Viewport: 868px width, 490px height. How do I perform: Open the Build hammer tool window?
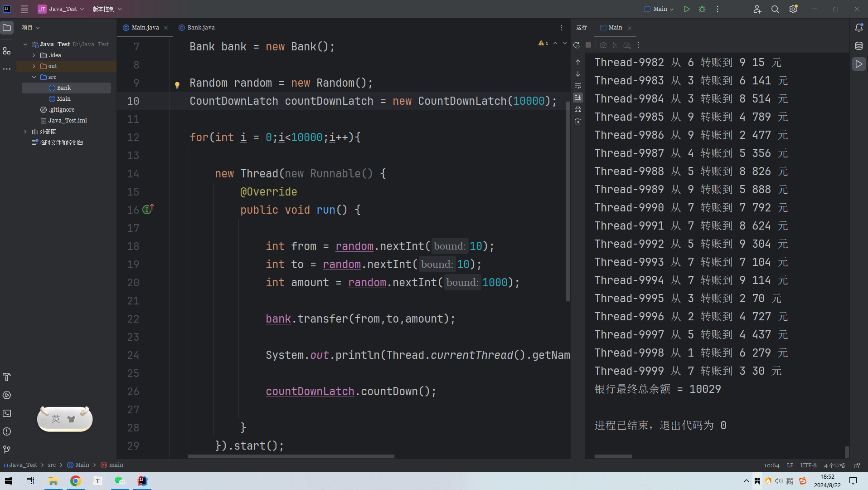(x=7, y=377)
